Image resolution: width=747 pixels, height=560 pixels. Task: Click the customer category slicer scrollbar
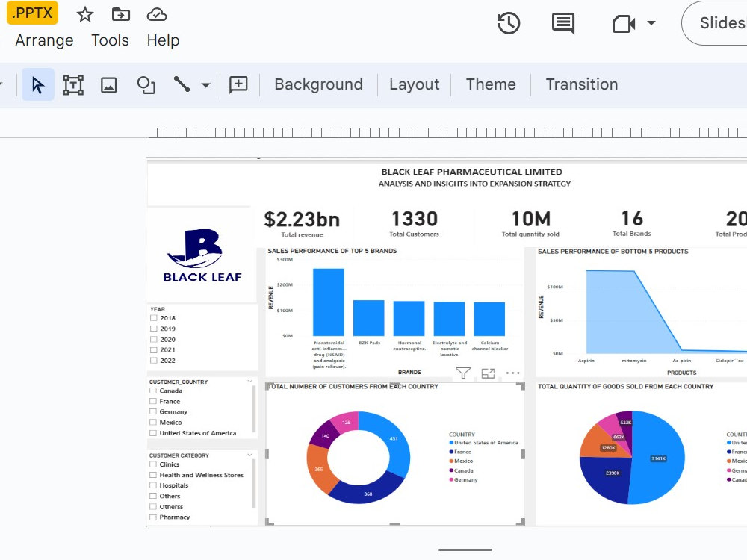tap(254, 483)
